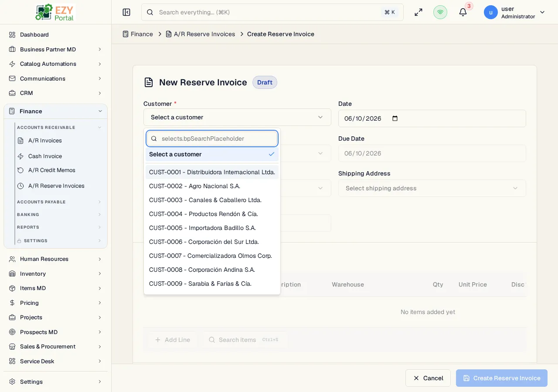
Task: Focus the Search everything bar
Action: 272,12
